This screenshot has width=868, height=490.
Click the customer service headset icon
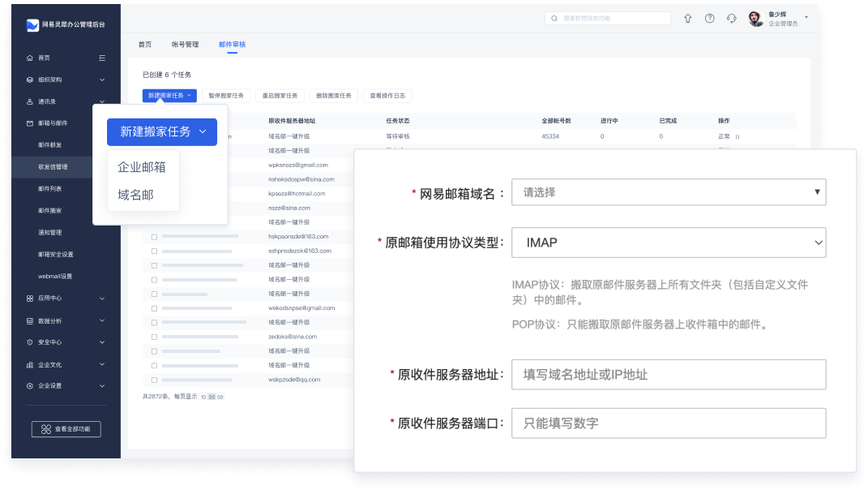pyautogui.click(x=732, y=19)
